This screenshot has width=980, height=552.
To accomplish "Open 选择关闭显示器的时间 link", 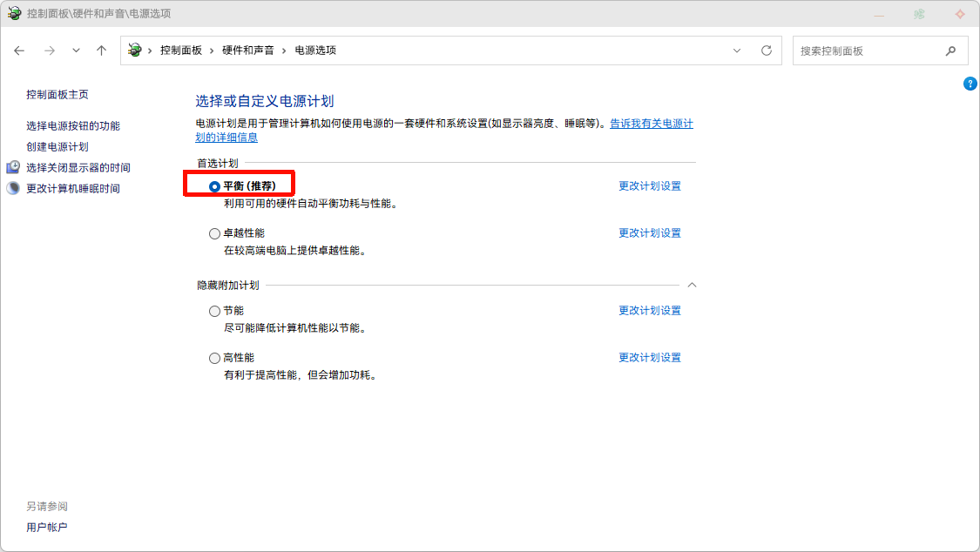I will (78, 167).
